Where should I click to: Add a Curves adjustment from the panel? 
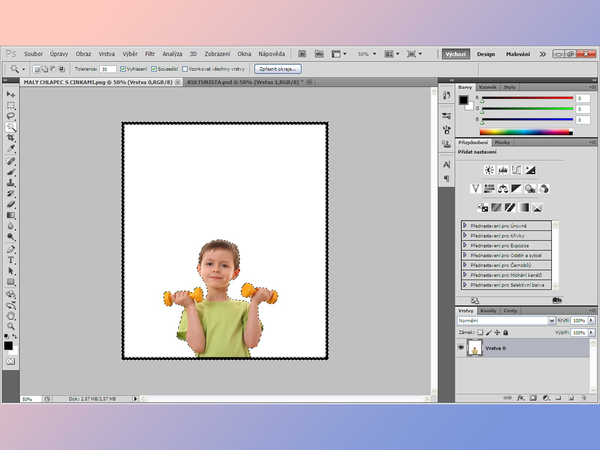click(x=517, y=170)
